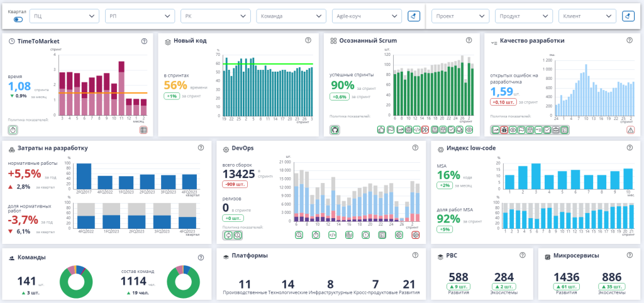
Task: Expand the Команда dropdown
Action: pyautogui.click(x=291, y=16)
